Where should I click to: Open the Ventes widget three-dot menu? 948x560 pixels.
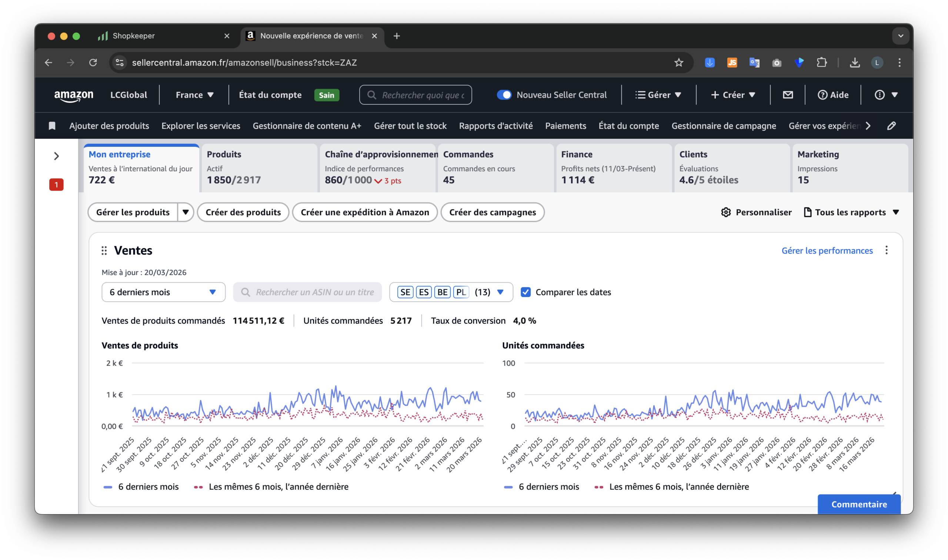(886, 250)
